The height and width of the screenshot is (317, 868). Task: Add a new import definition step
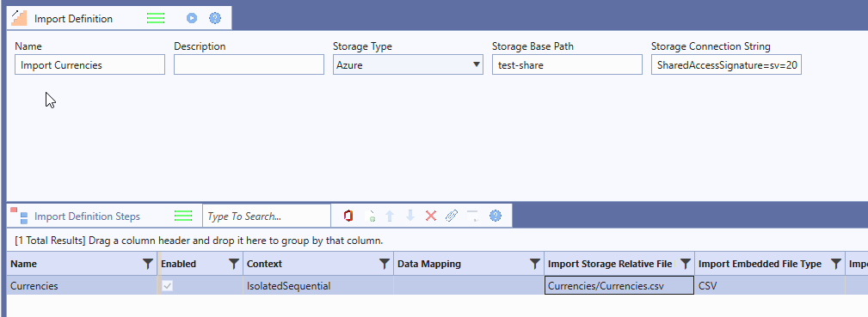click(x=372, y=216)
